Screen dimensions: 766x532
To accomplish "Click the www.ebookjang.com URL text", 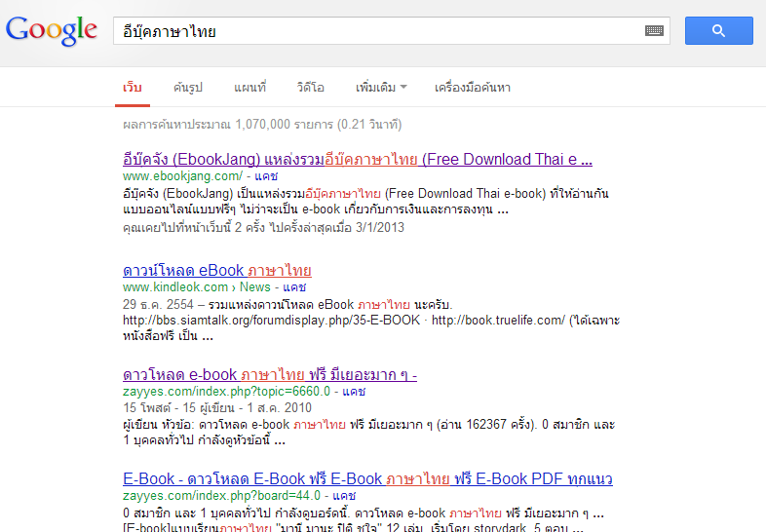I will [x=182, y=175].
